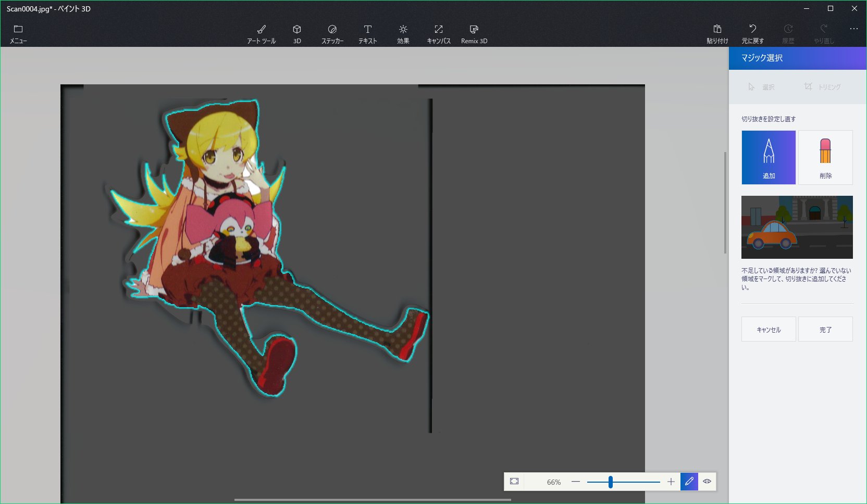Click the 66% zoom value field
867x504 pixels.
[554, 482]
